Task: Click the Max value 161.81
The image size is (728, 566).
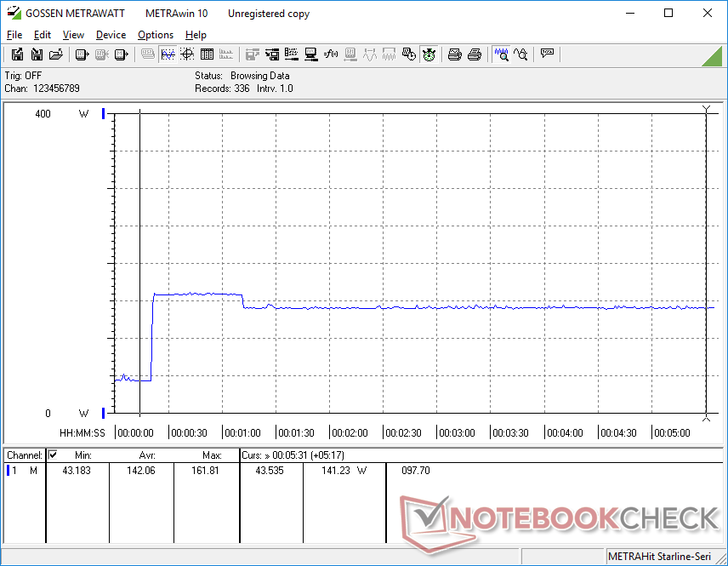Action: click(205, 471)
